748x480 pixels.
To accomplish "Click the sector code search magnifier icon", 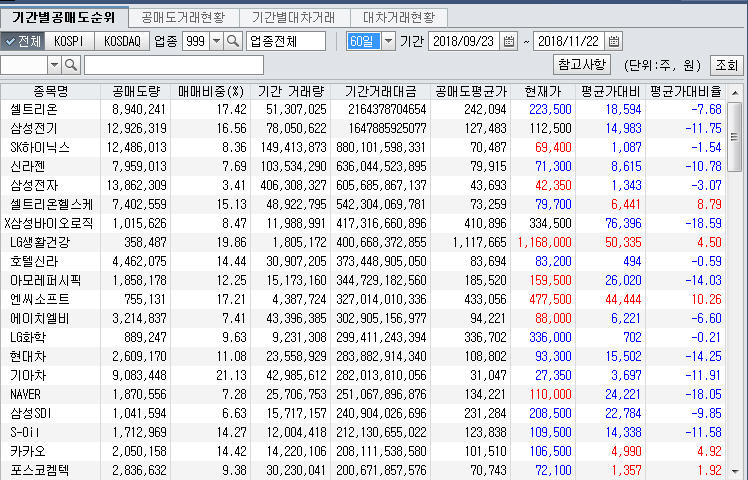I will [x=233, y=41].
